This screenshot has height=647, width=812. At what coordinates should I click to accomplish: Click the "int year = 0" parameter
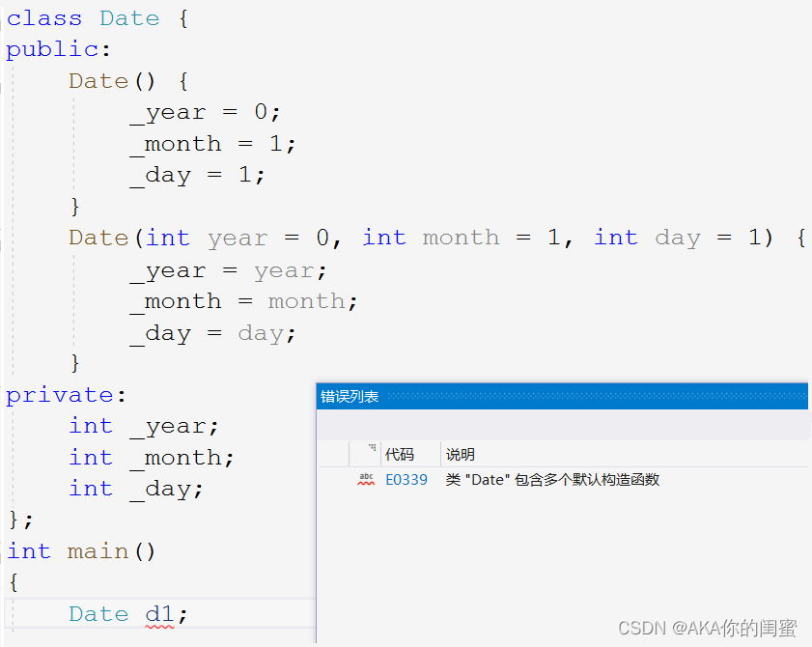click(x=238, y=239)
